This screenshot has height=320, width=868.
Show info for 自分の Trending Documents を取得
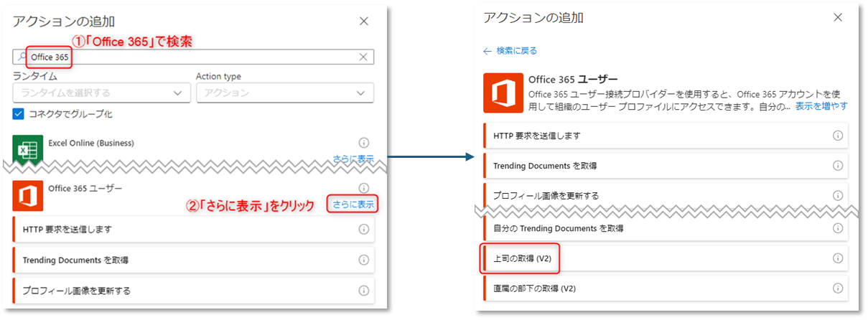(837, 228)
